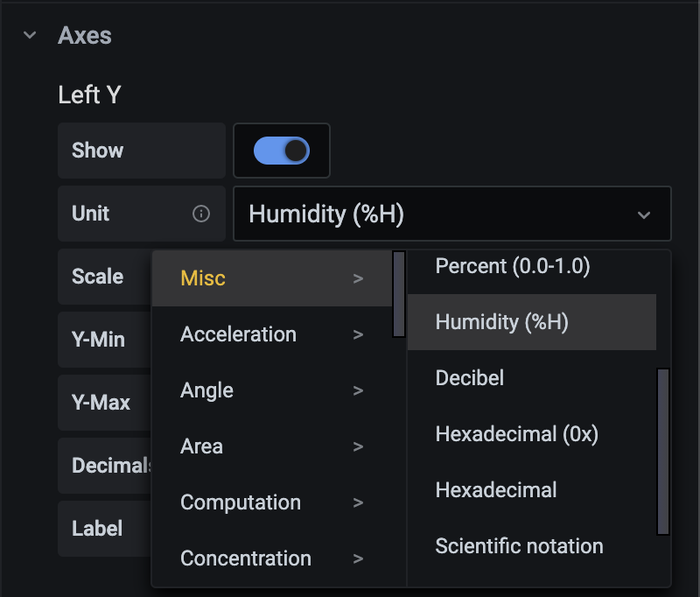Click the Y-Min field label

point(99,339)
